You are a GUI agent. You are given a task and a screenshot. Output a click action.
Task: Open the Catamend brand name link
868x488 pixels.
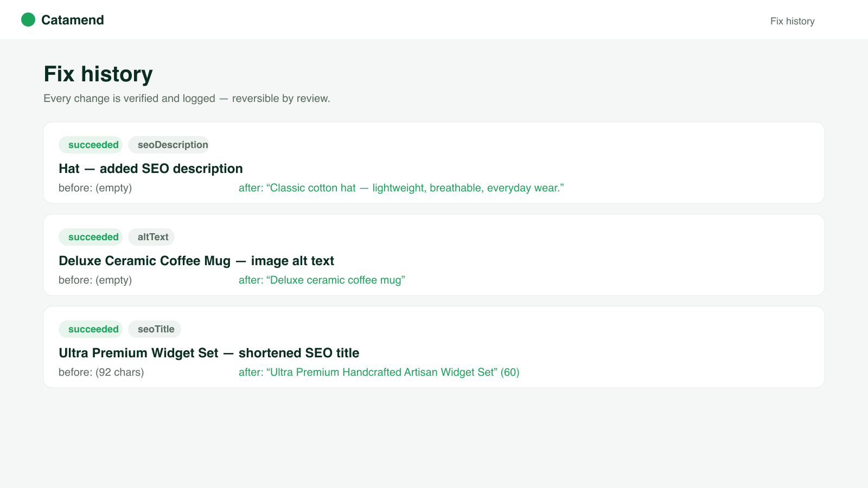73,20
